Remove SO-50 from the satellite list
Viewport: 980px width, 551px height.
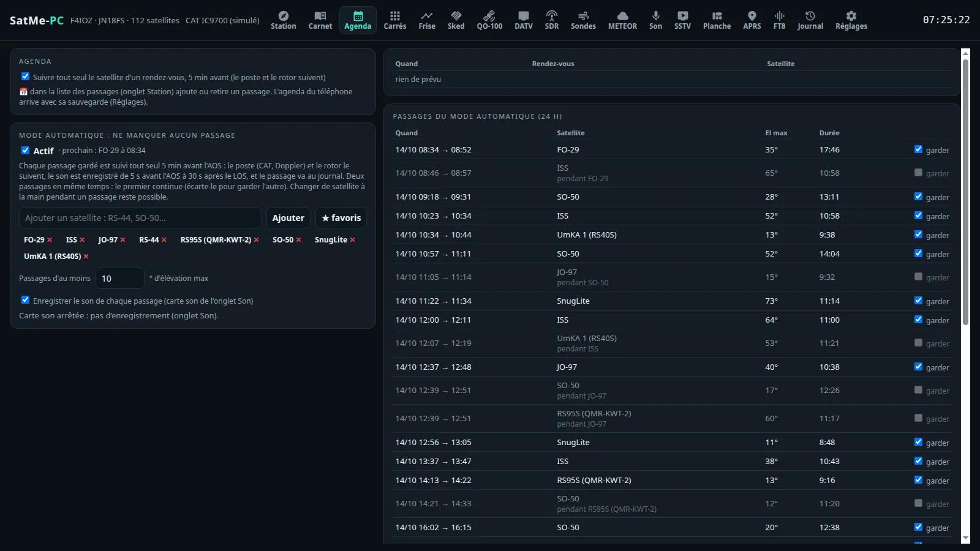(298, 240)
